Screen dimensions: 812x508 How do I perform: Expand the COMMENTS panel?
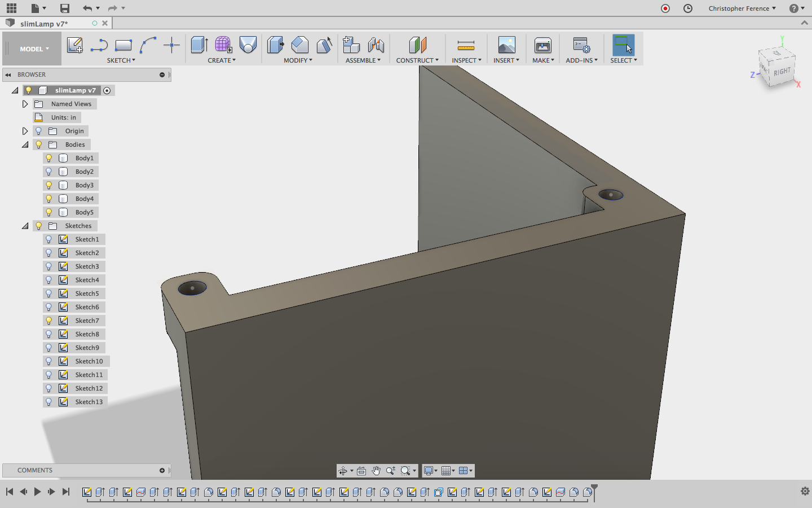coord(162,470)
